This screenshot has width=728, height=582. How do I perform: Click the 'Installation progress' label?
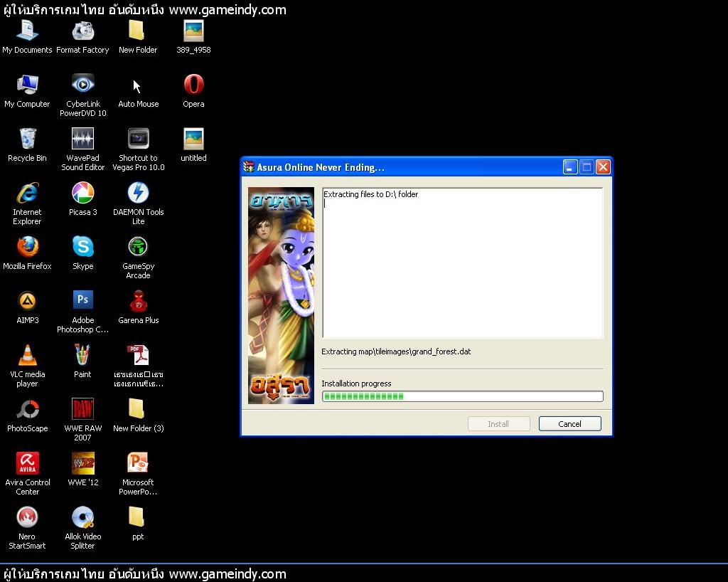tap(357, 383)
